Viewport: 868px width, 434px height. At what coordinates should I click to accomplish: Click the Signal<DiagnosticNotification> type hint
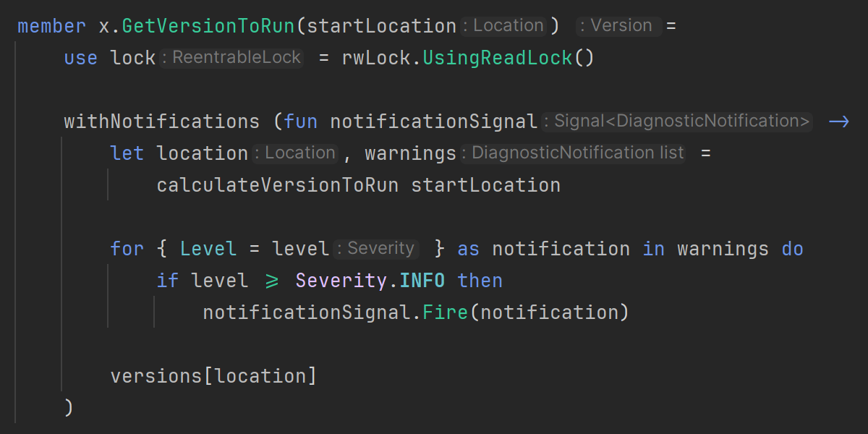click(678, 122)
